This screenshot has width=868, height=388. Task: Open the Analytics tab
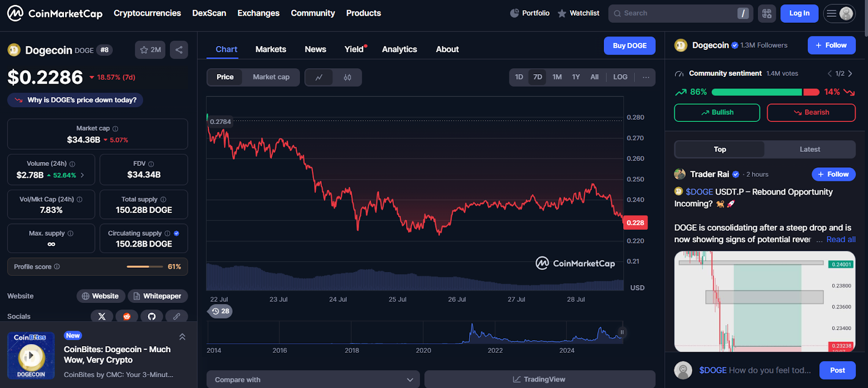point(400,49)
